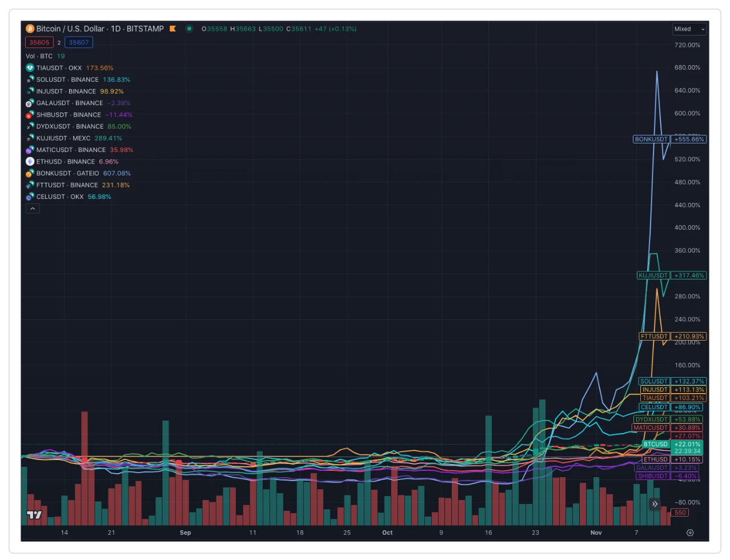Viewport: 730px width, 560px height.
Task: Click the MATICUSDT symbol icon in legend
Action: tap(30, 150)
